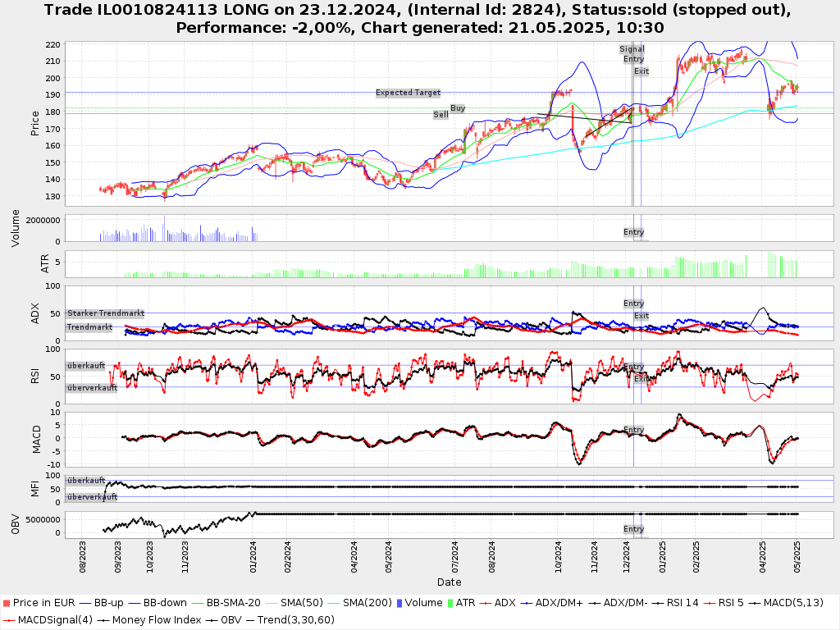840x630 pixels.
Task: Click the überverkauft label in RSI panel
Action: (92, 387)
